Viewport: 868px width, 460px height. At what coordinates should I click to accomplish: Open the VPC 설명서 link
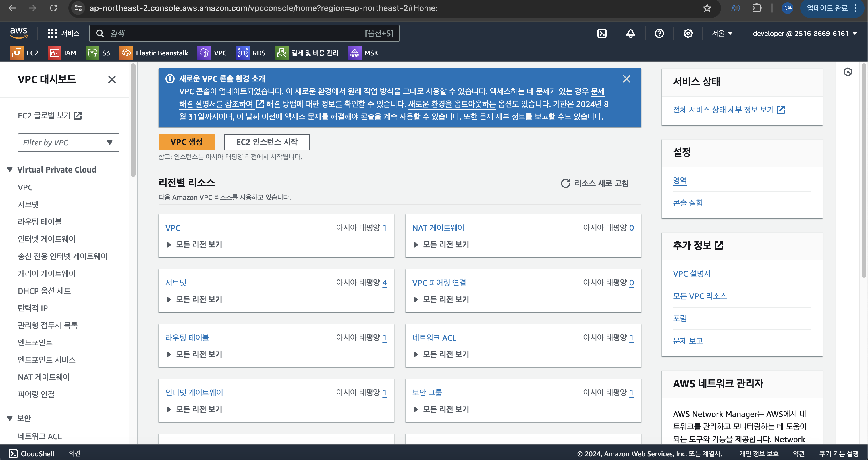coord(691,273)
